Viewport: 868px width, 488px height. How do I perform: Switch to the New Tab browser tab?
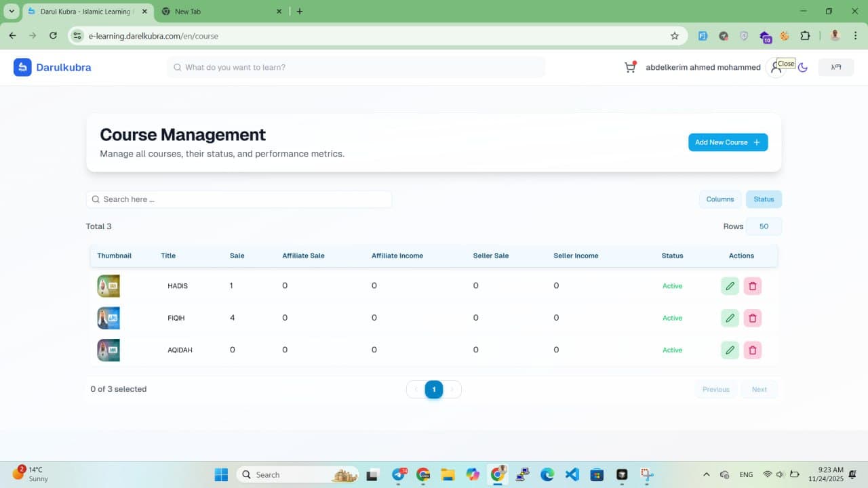click(x=217, y=12)
